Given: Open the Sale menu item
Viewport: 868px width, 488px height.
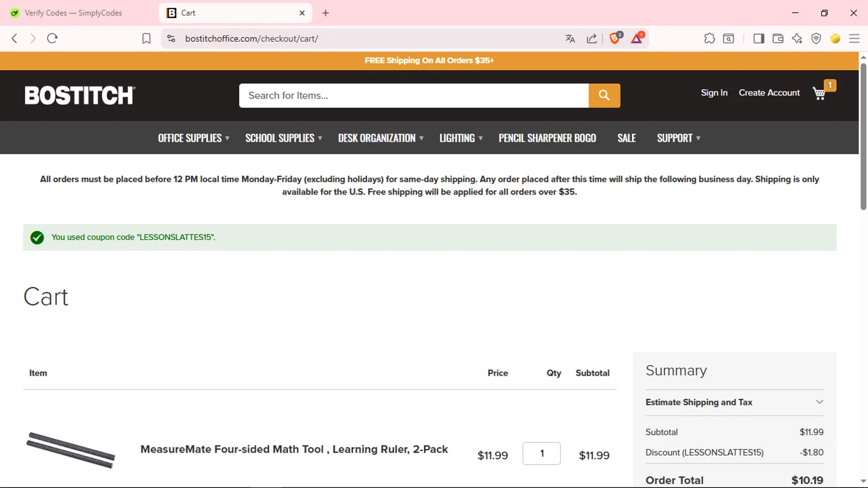Looking at the screenshot, I should click(x=627, y=138).
